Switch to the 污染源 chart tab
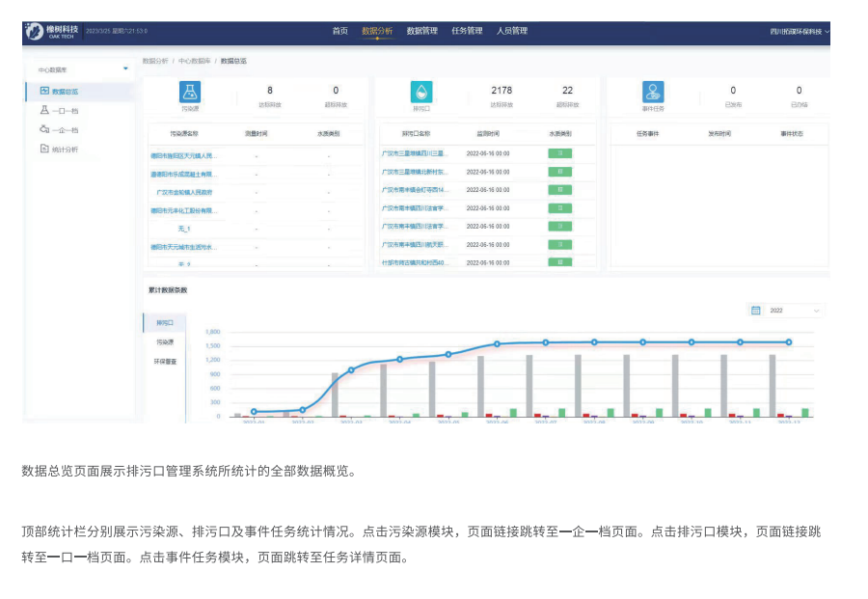Viewport: 868px width, 599px height. click(165, 341)
